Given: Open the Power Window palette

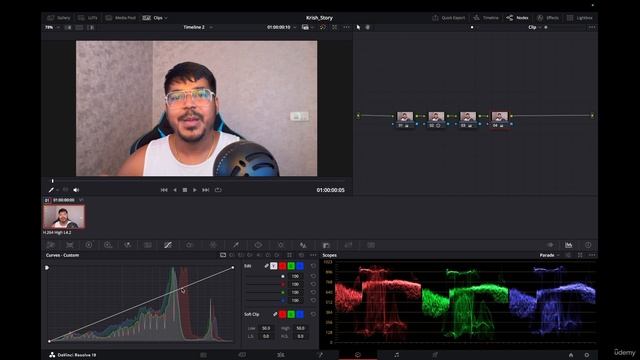Looking at the screenshot, I should [258, 245].
